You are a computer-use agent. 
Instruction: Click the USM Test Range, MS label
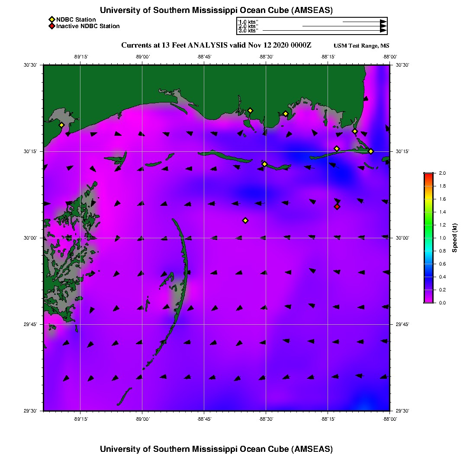pos(361,46)
